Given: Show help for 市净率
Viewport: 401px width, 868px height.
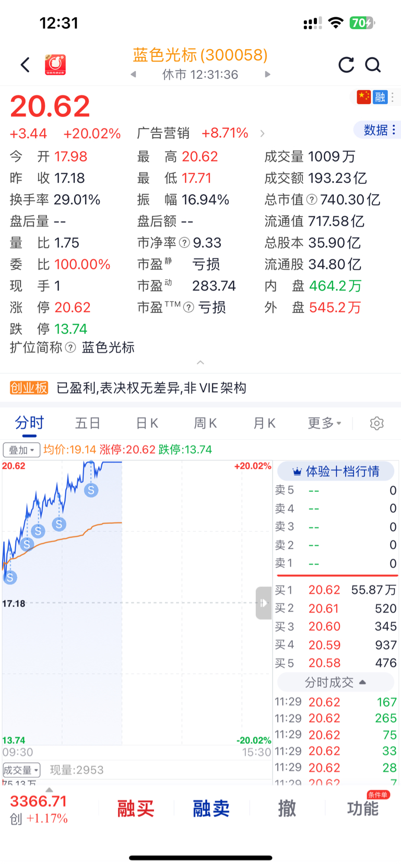Looking at the screenshot, I should point(184,243).
